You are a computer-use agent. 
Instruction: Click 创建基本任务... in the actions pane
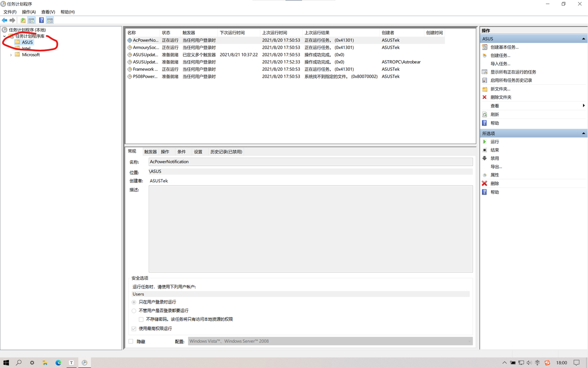click(504, 47)
